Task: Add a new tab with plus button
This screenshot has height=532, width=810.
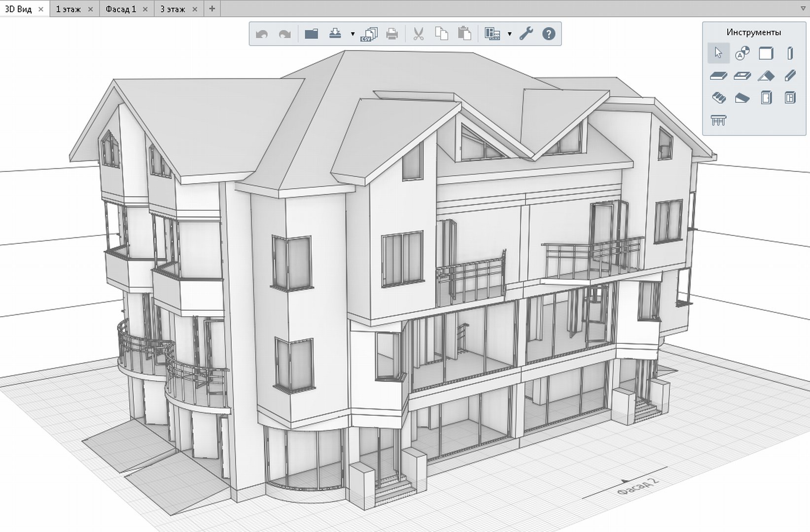Action: point(212,8)
